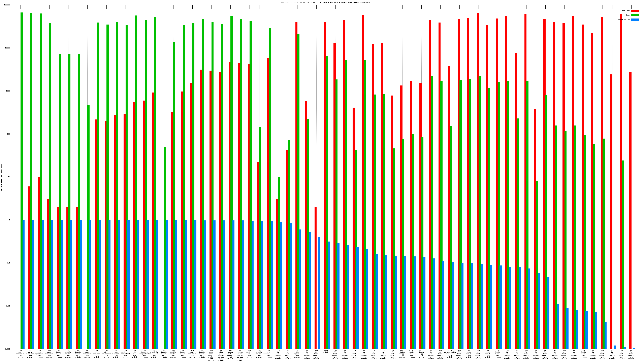Viewport: 644px width, 362px height.
Task: Click the 'none origin' x-axis label
Action: [x=326, y=352]
